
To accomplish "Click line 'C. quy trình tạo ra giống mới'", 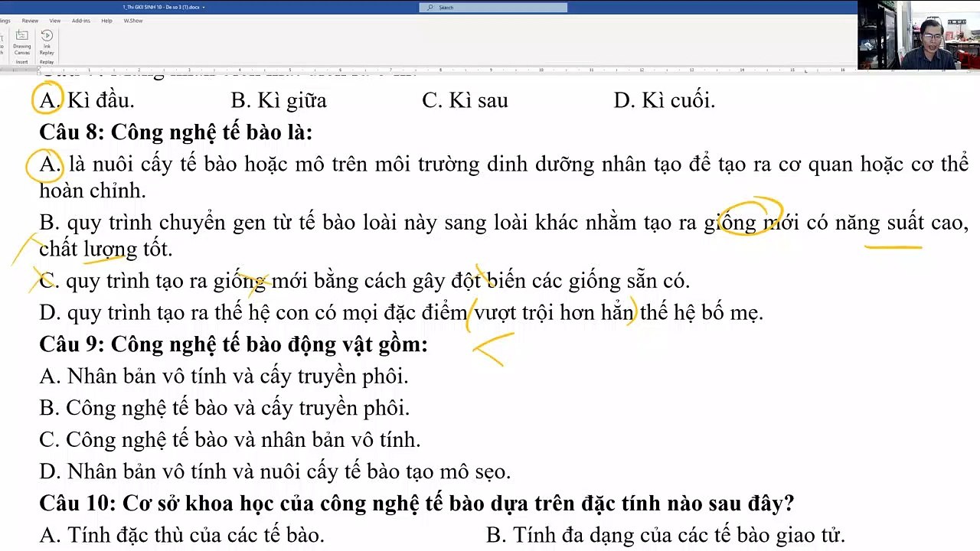I will 364,281.
